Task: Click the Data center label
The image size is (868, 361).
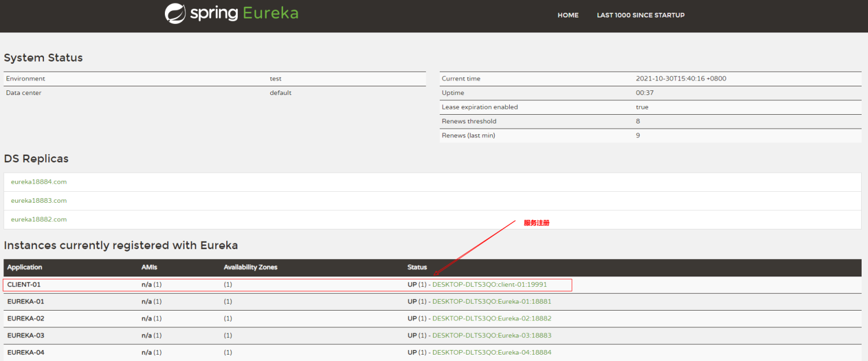Action: point(24,93)
